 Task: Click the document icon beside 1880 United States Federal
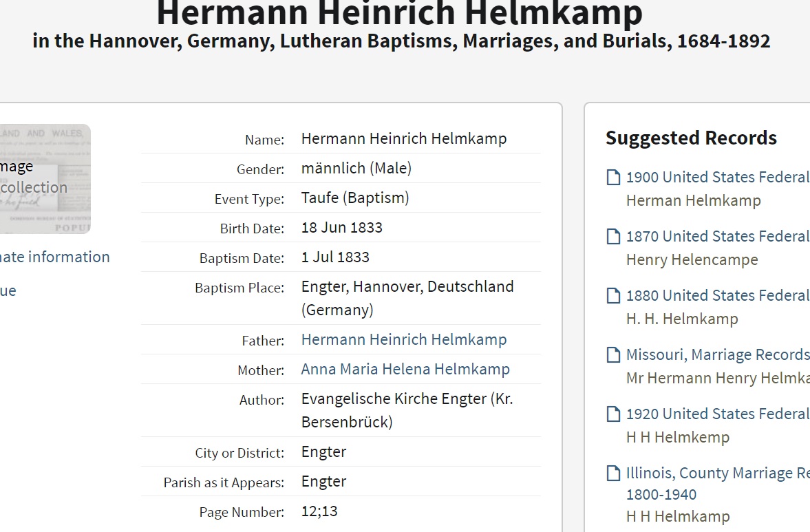click(x=612, y=296)
